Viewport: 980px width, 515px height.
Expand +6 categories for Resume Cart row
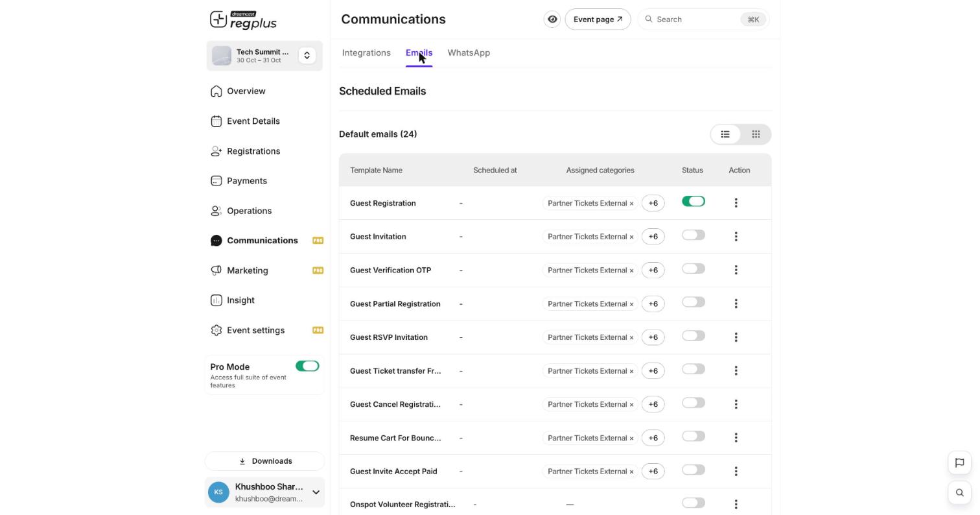pyautogui.click(x=653, y=438)
